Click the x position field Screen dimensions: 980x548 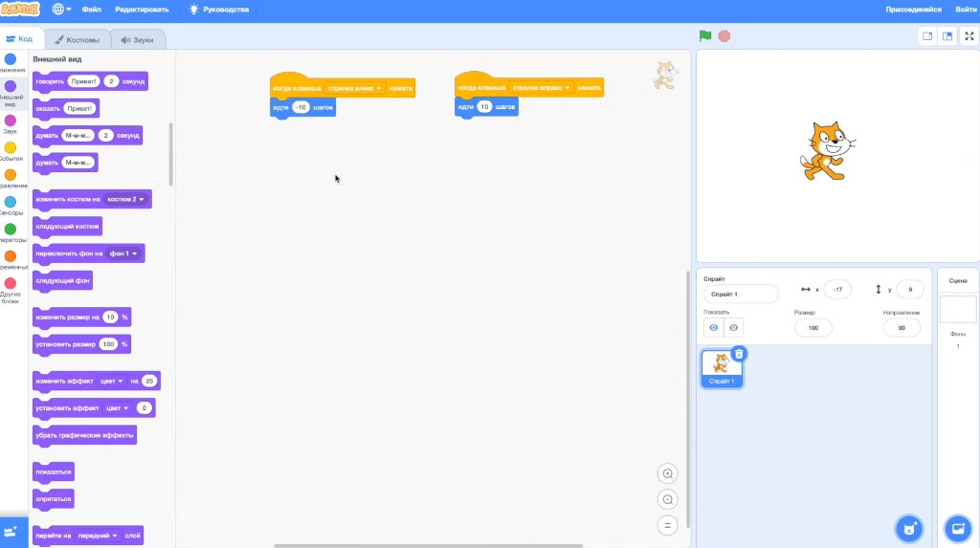(x=837, y=290)
